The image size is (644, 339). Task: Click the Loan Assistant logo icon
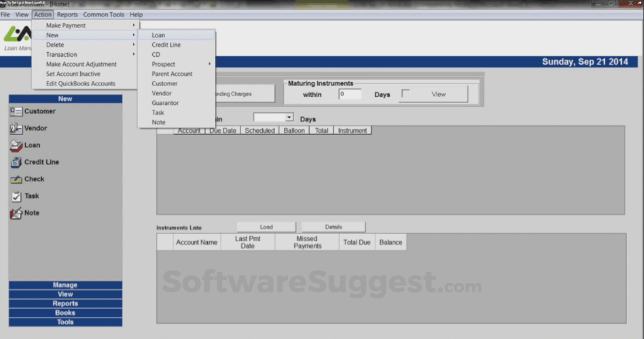point(18,34)
